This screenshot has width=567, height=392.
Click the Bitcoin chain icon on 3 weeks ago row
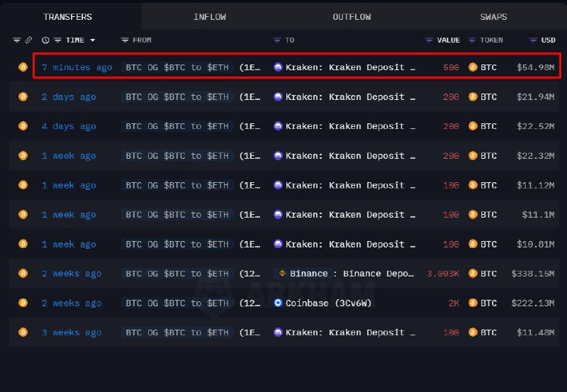(23, 332)
